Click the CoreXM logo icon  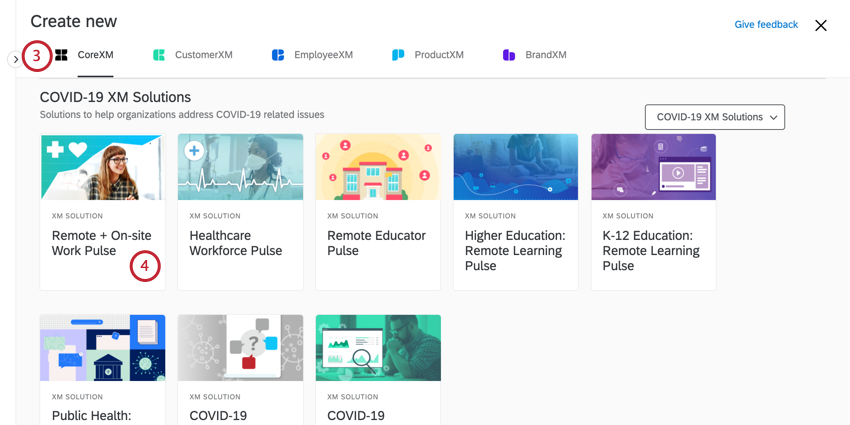tap(61, 55)
